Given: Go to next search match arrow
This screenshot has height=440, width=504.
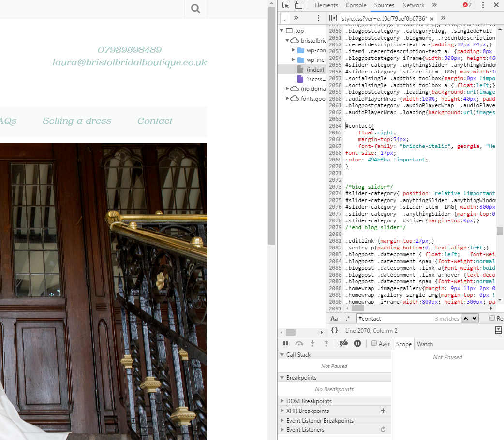Looking at the screenshot, I should point(474,319).
